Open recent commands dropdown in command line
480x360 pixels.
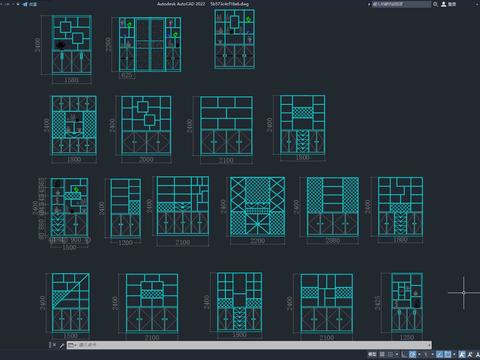71,345
